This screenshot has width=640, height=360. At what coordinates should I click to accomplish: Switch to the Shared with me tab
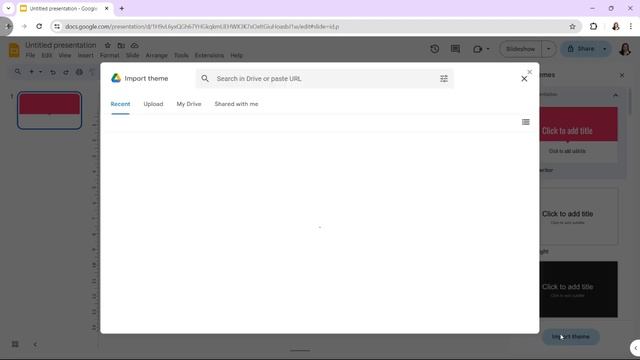236,104
